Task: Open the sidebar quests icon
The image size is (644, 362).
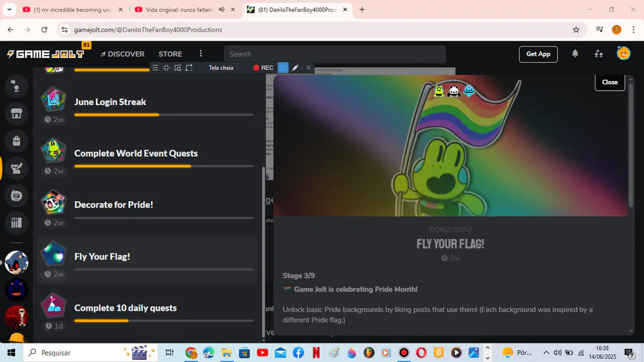Action: click(16, 168)
